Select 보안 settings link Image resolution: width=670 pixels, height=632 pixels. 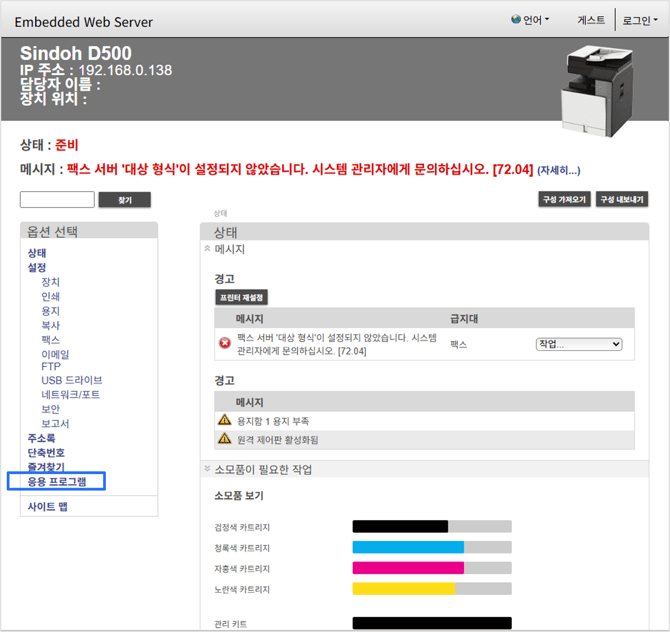(50, 409)
